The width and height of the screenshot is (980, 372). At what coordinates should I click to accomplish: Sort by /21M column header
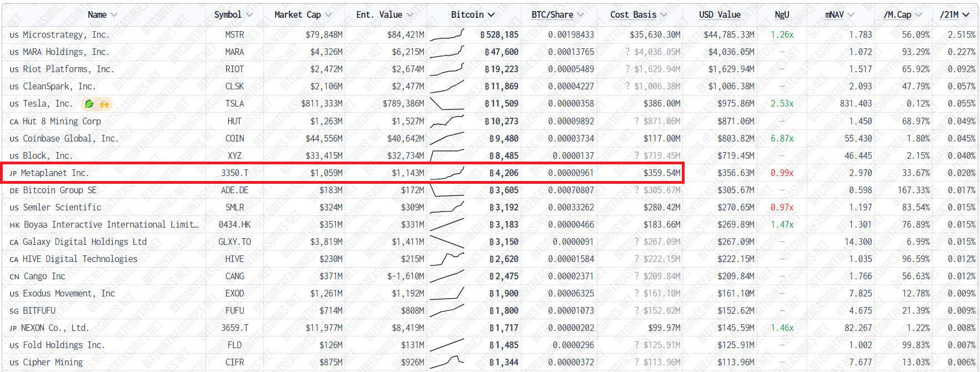tap(954, 15)
